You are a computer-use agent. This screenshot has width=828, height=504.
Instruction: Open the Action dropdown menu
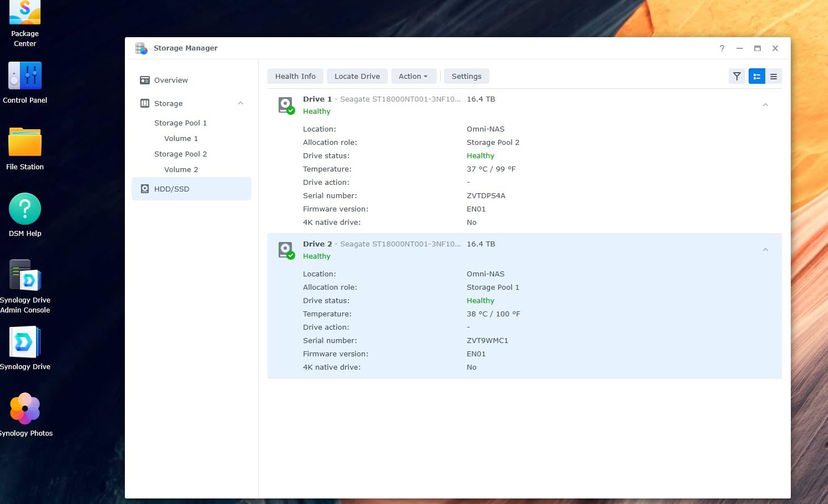(413, 76)
